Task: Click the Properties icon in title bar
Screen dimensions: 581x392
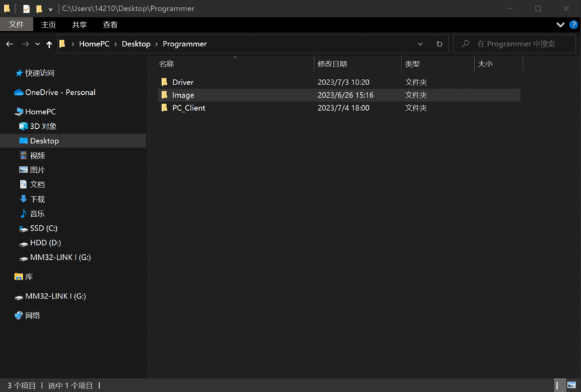Action: (26, 9)
